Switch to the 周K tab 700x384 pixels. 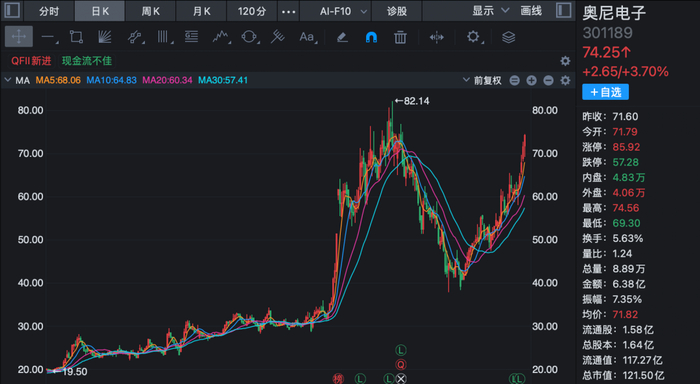pos(151,11)
